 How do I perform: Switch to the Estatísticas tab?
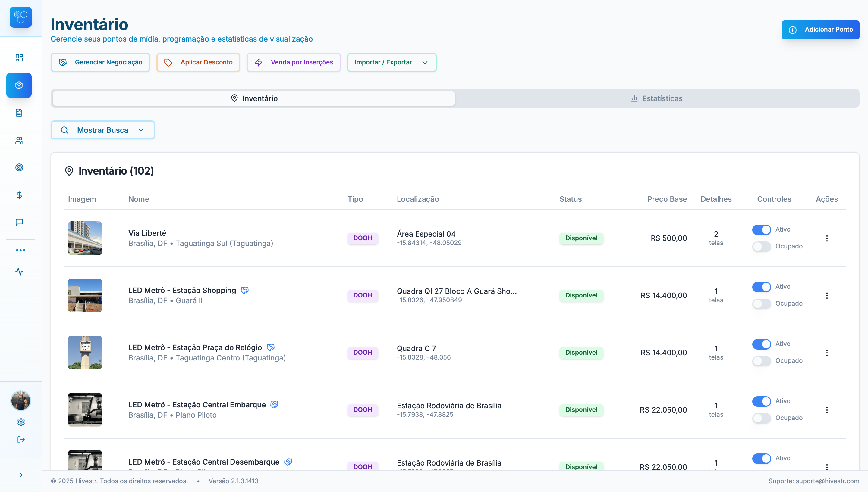click(x=656, y=99)
